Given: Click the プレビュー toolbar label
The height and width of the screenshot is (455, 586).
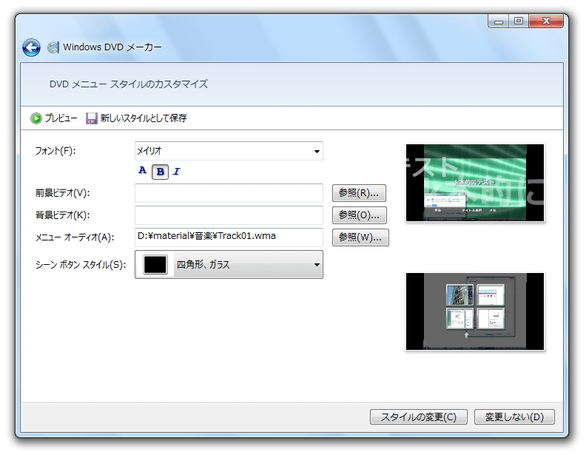Looking at the screenshot, I should click(61, 119).
